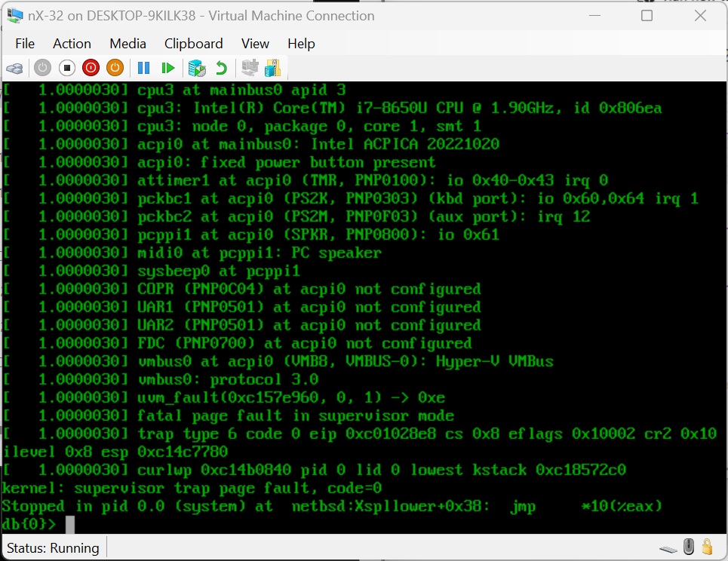Create a checkpoint using the toolbar icon
Image resolution: width=728 pixels, height=561 pixels.
point(196,68)
